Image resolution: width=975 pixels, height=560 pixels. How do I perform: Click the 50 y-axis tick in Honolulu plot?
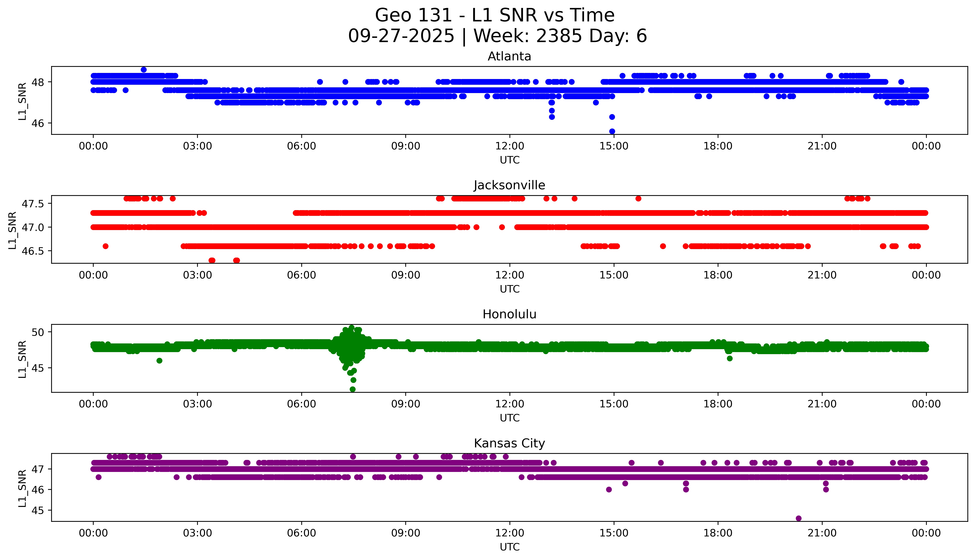click(38, 332)
